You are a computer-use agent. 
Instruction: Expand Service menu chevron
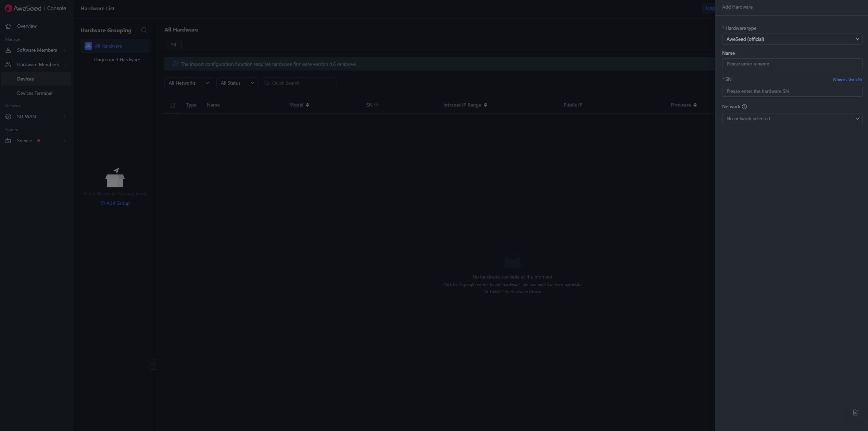tap(64, 140)
